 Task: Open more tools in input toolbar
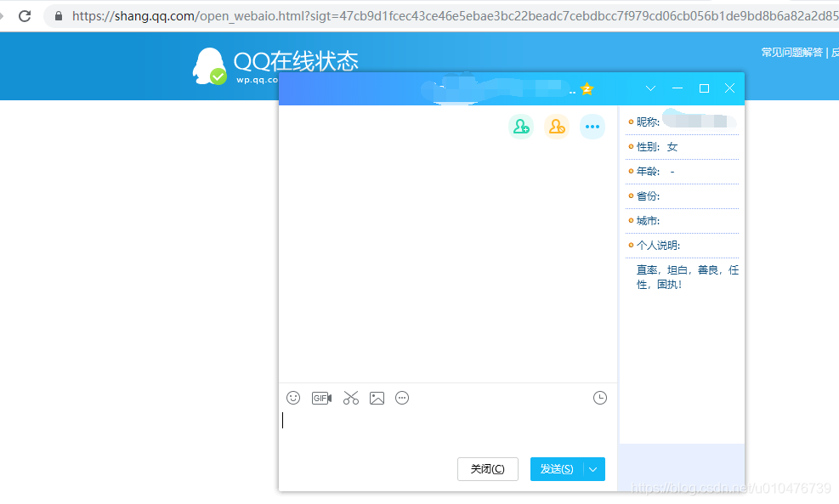[x=402, y=398]
